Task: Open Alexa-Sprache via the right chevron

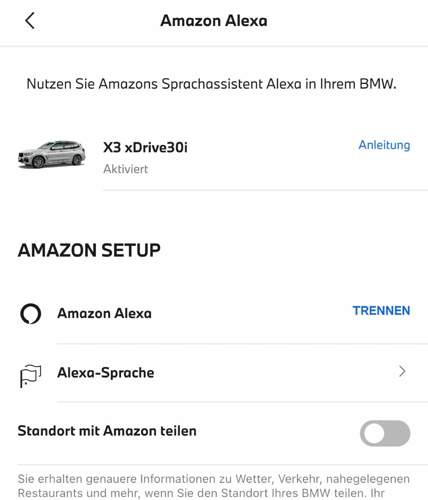Action: (x=403, y=371)
